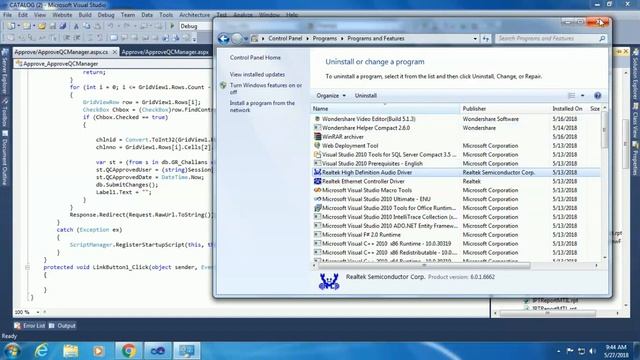This screenshot has height=360, width=640.
Task: Open the Server Explorer side tab icon
Action: 5,53
